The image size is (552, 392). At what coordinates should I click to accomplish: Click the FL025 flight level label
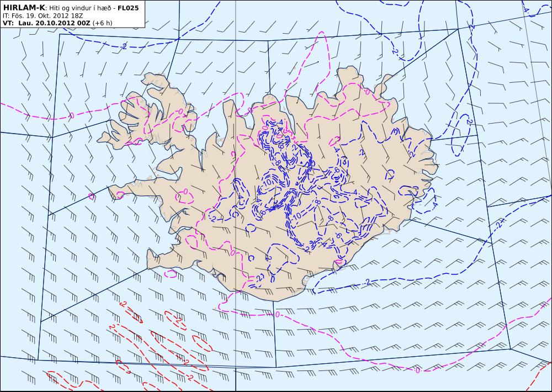pos(128,8)
